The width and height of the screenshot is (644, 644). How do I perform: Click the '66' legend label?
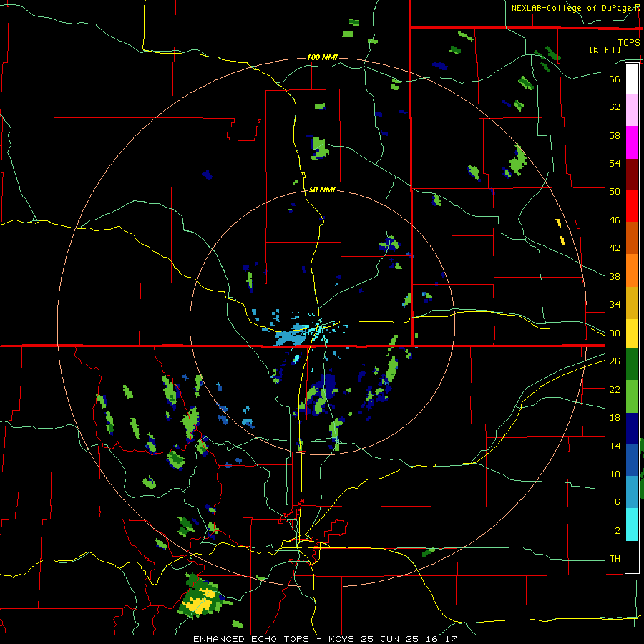point(615,79)
